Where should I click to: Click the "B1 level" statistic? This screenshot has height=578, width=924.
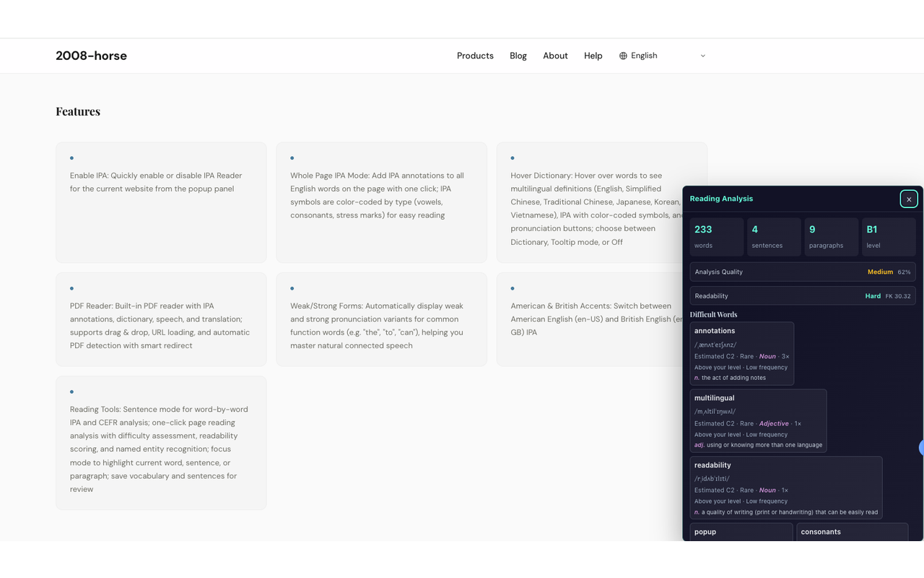coord(889,237)
